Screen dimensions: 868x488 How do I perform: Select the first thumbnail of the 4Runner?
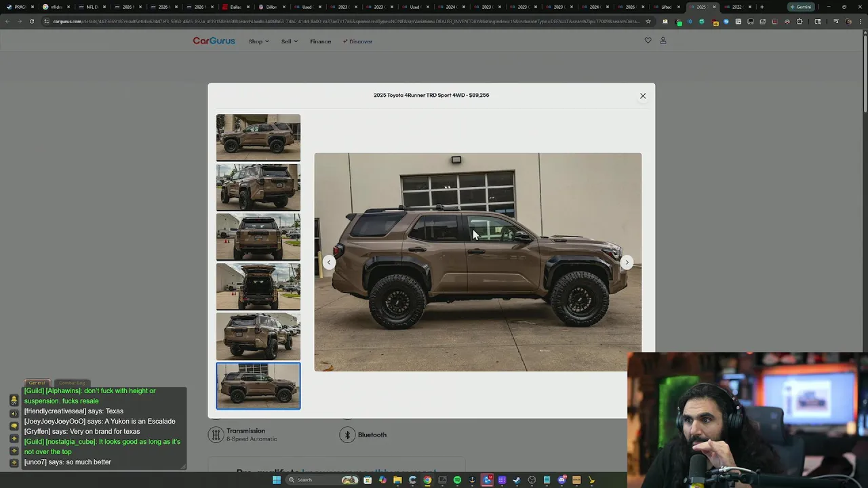(x=258, y=138)
